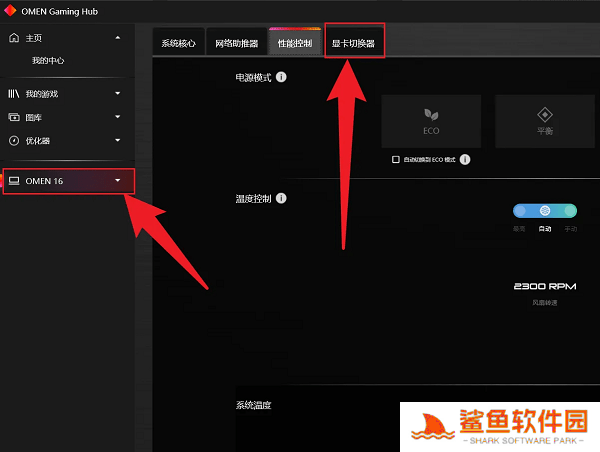Open the info icon beside the auto ECO mode checkbox

(x=465, y=159)
